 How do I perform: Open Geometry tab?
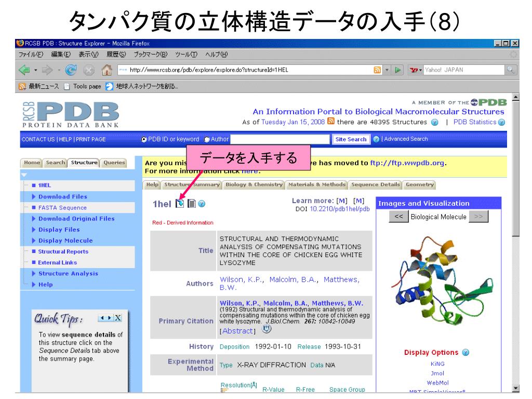[420, 184]
